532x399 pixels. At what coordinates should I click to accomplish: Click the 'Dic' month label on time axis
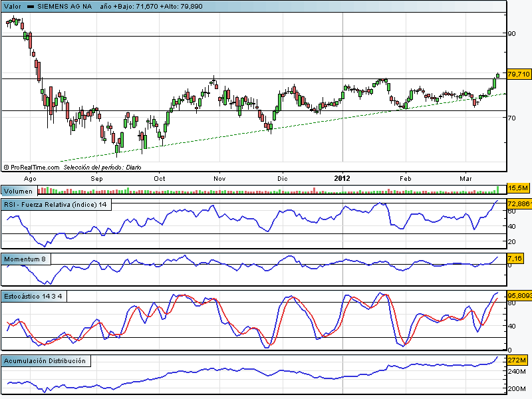tap(282, 179)
